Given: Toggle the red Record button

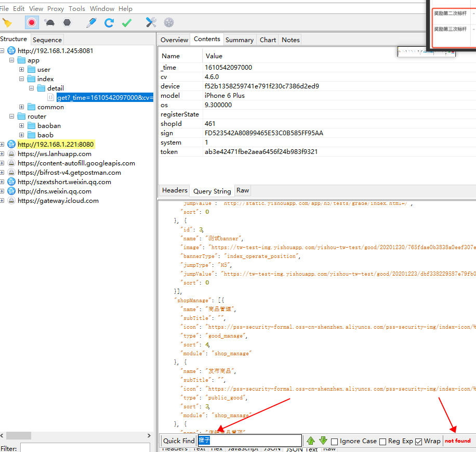Looking at the screenshot, I should [32, 23].
